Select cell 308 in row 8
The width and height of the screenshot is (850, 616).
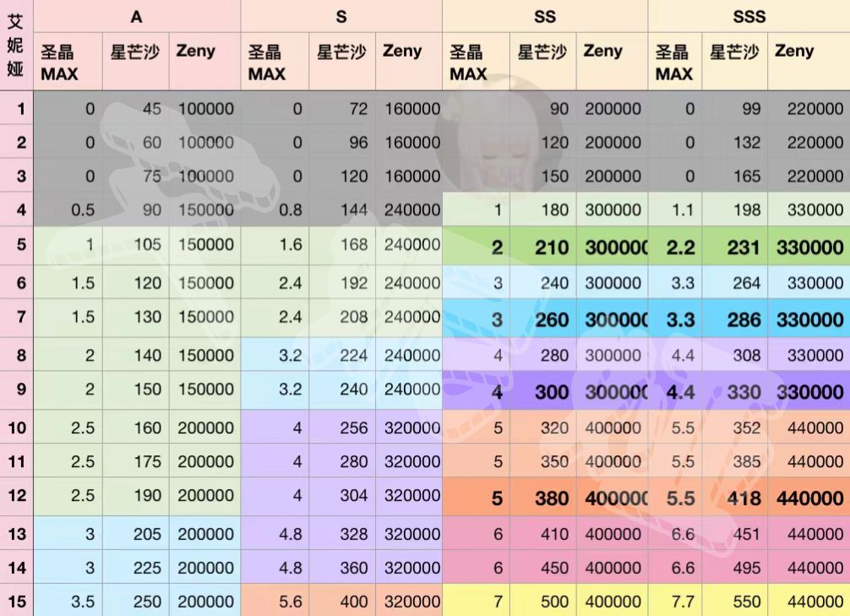pos(734,355)
